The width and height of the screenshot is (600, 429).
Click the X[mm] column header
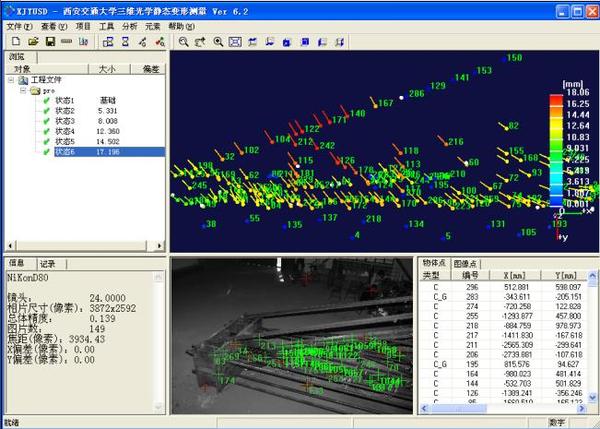[515, 275]
